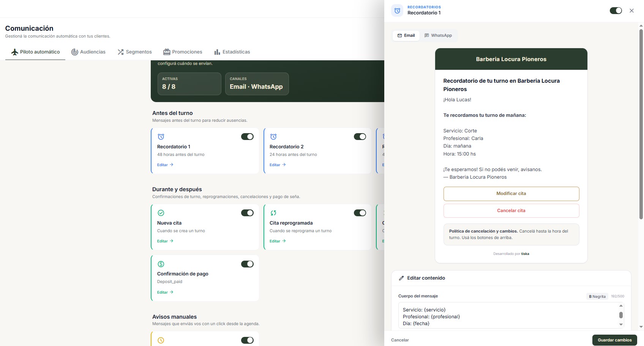The width and height of the screenshot is (644, 346).
Task: Click the Activas 8 / 8 stat box
Action: [x=189, y=84]
